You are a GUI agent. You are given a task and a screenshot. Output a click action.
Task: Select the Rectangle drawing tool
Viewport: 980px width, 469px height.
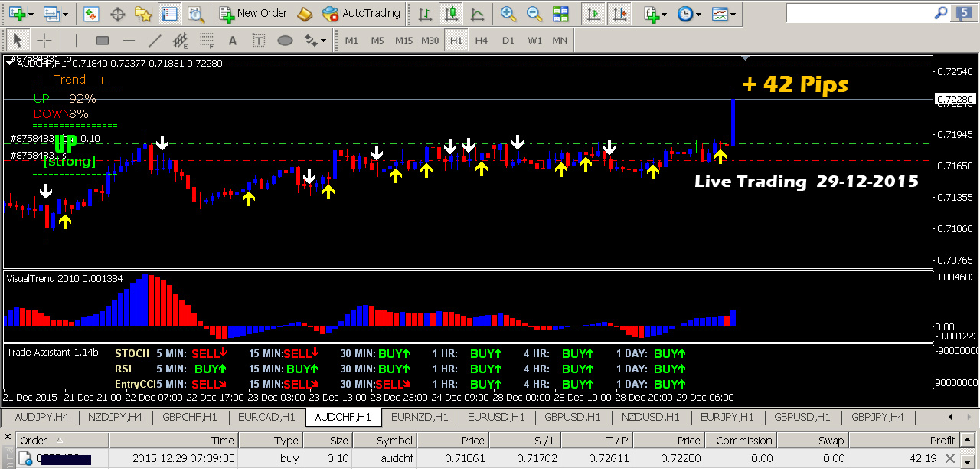coord(103,40)
